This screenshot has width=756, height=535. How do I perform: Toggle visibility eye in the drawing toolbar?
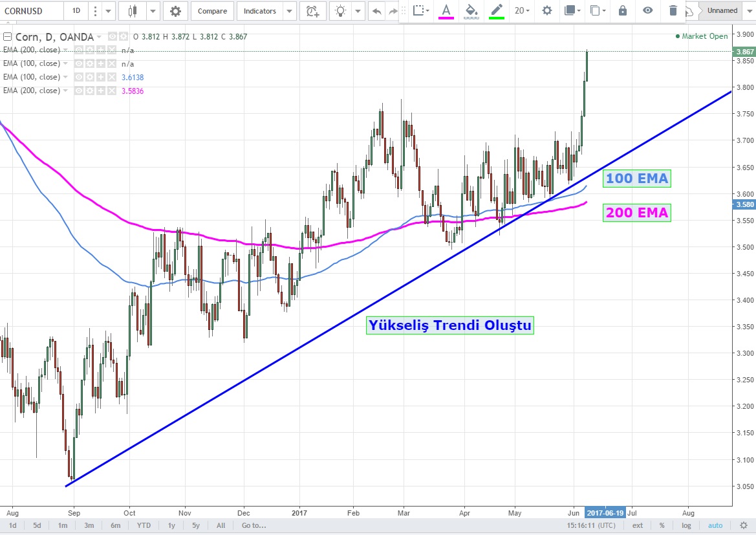[x=647, y=10]
